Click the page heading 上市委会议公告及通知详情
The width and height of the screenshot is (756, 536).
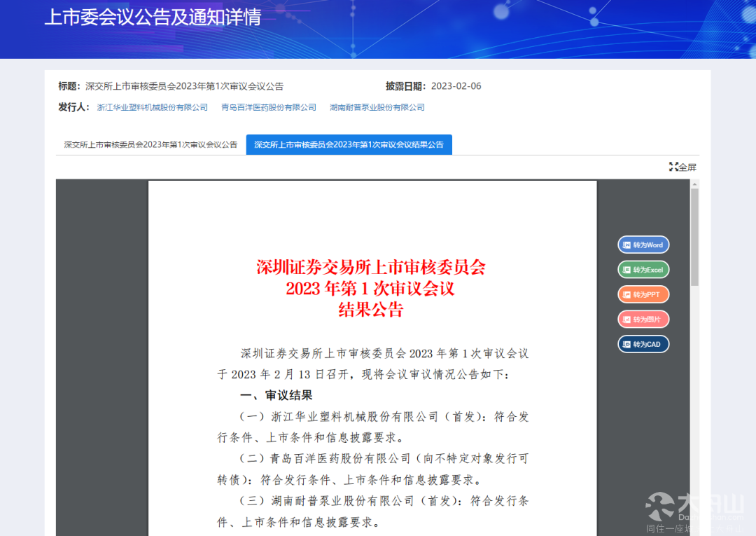(x=153, y=18)
